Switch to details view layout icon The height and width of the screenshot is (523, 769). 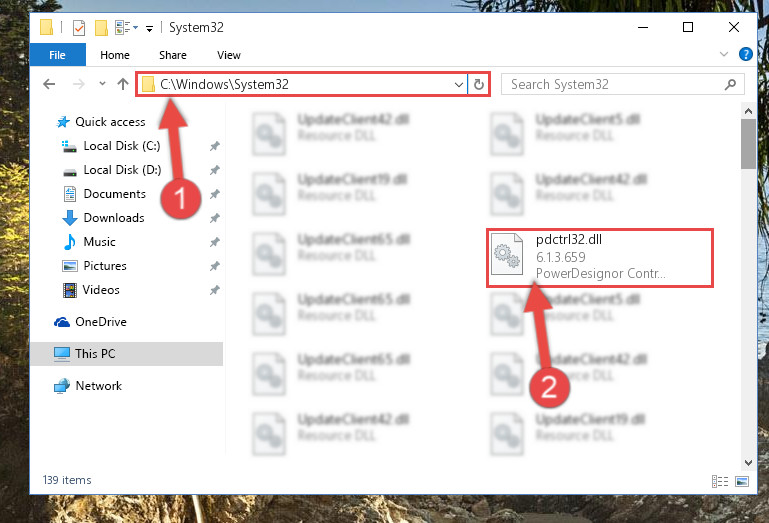pos(719,481)
